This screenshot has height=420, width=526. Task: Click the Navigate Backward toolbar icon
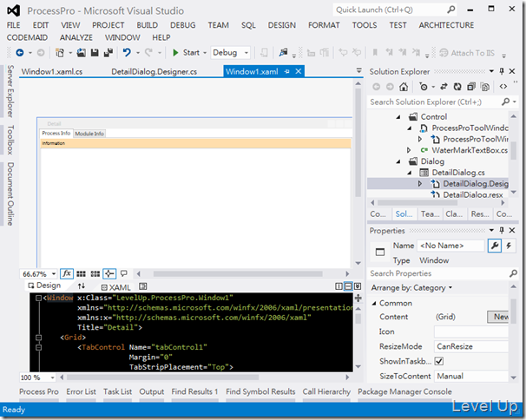pos(20,53)
